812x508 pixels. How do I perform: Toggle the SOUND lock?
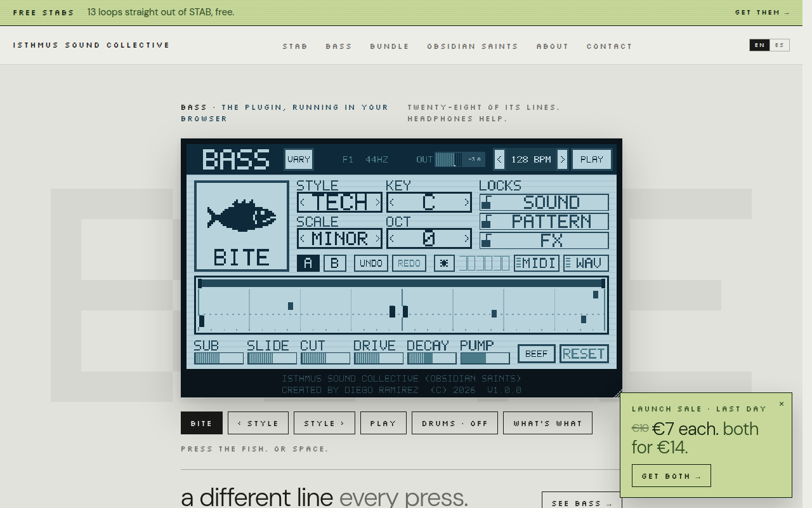544,203
